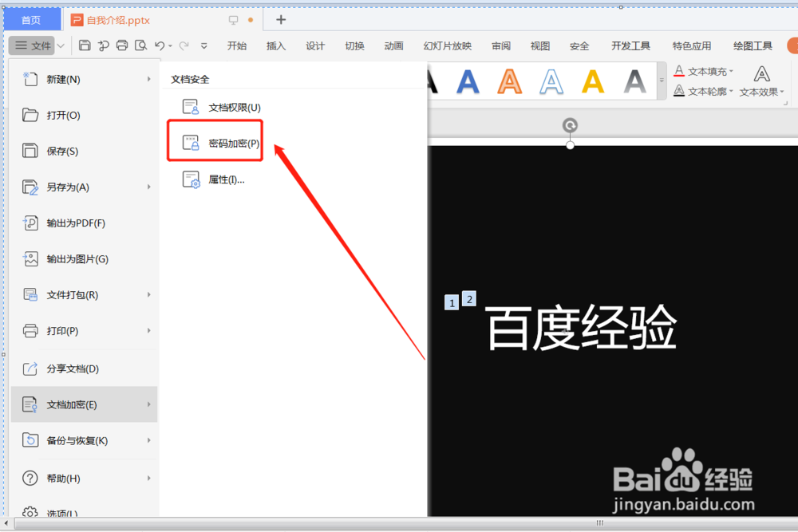Apply the gray WordArt A style
The height and width of the screenshot is (532, 798).
(x=634, y=81)
